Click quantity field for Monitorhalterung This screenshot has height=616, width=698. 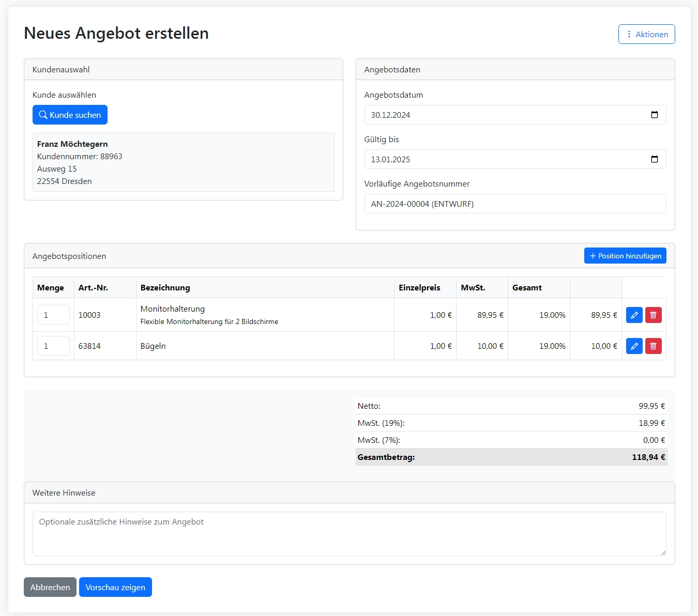point(53,315)
